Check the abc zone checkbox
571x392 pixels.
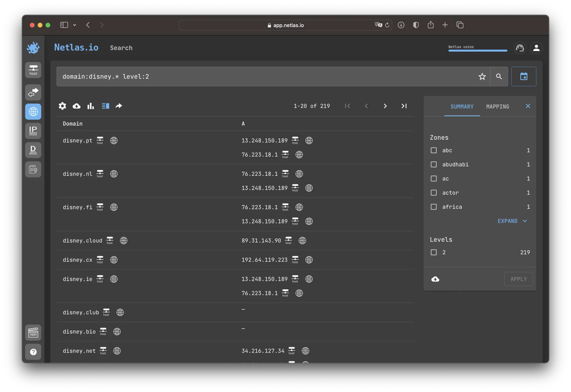point(434,151)
